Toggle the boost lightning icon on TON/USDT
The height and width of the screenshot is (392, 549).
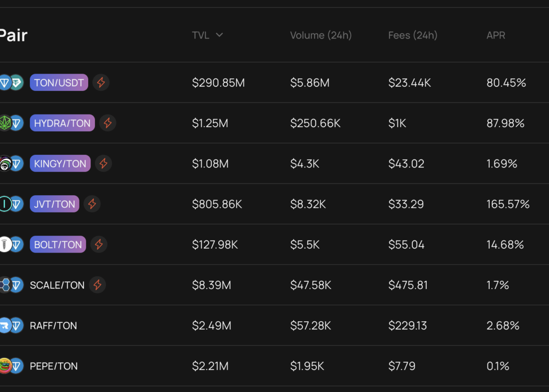pos(101,82)
